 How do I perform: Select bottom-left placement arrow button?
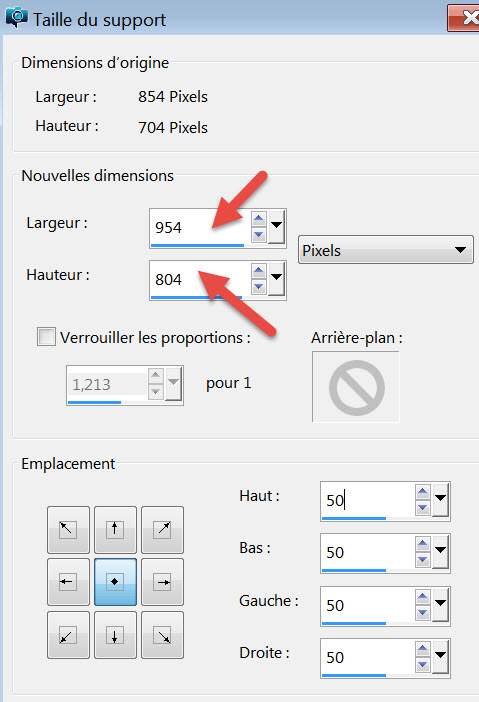coord(68,635)
